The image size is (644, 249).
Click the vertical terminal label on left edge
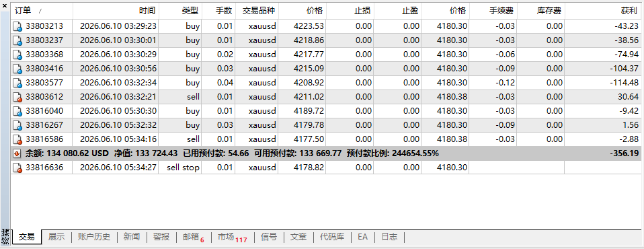tap(5, 236)
